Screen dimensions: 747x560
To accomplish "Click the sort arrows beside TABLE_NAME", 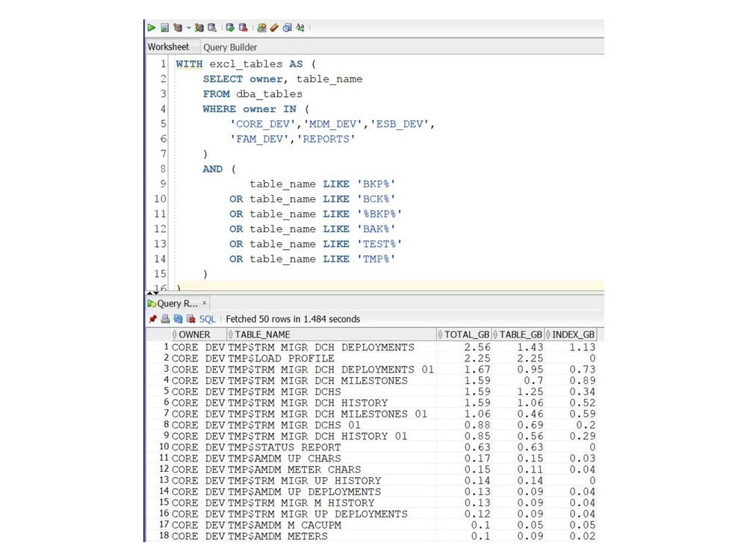I will pos(231,335).
